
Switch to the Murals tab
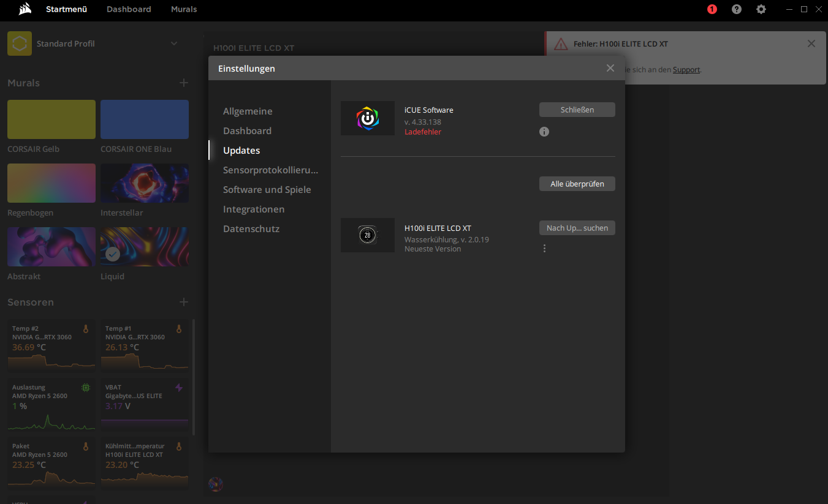click(184, 9)
